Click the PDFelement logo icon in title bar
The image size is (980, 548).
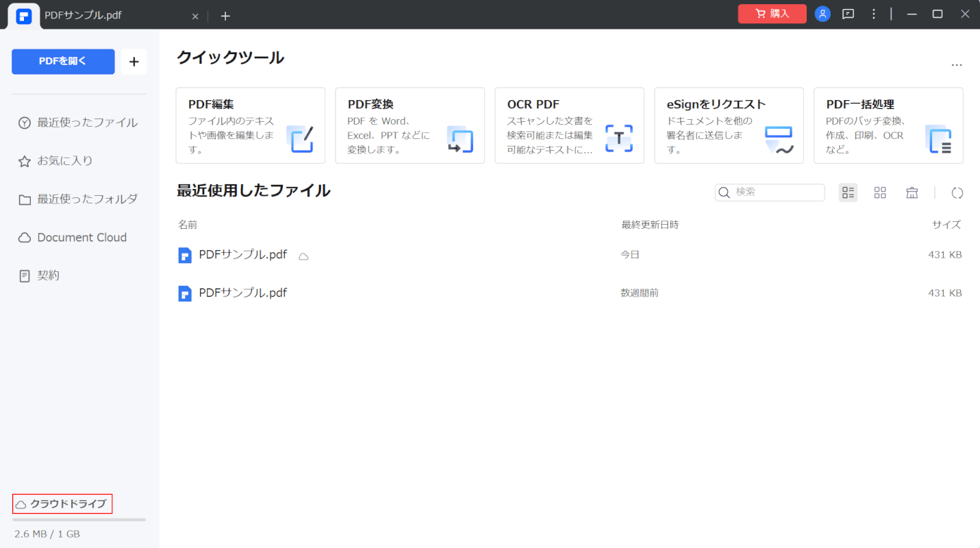point(24,16)
